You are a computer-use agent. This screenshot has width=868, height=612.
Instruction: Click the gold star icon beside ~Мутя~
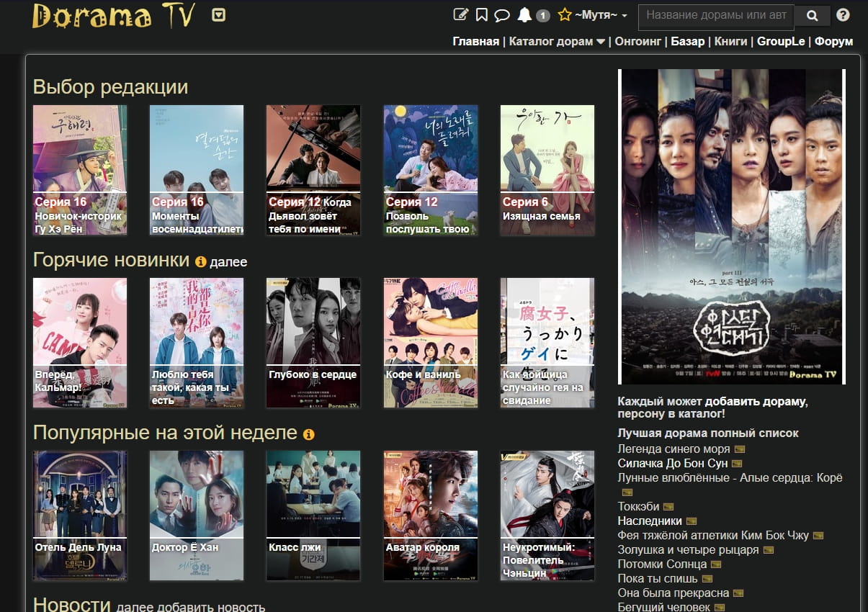(564, 14)
